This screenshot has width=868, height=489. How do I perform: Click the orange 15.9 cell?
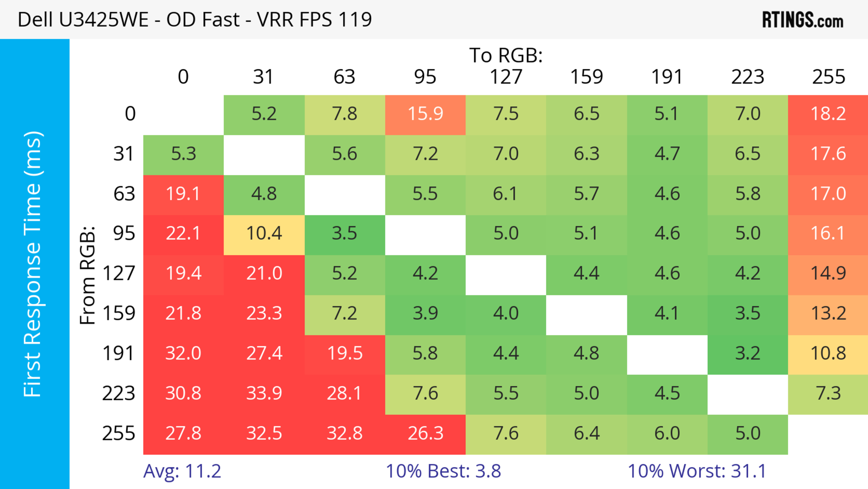coord(425,114)
